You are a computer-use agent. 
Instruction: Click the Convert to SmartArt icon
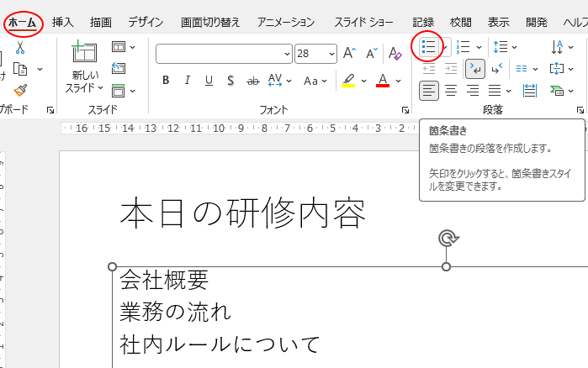pos(557,91)
